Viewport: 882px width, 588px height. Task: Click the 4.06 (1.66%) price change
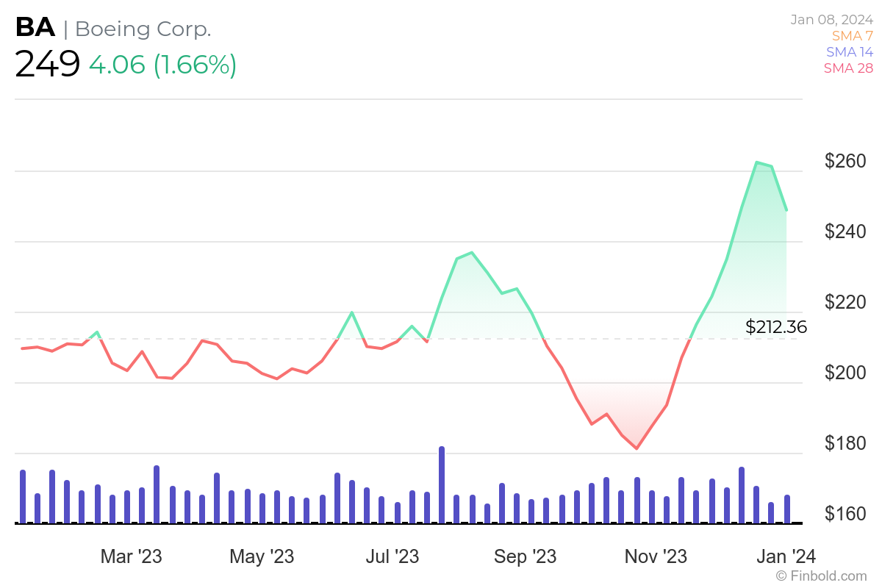(x=162, y=65)
